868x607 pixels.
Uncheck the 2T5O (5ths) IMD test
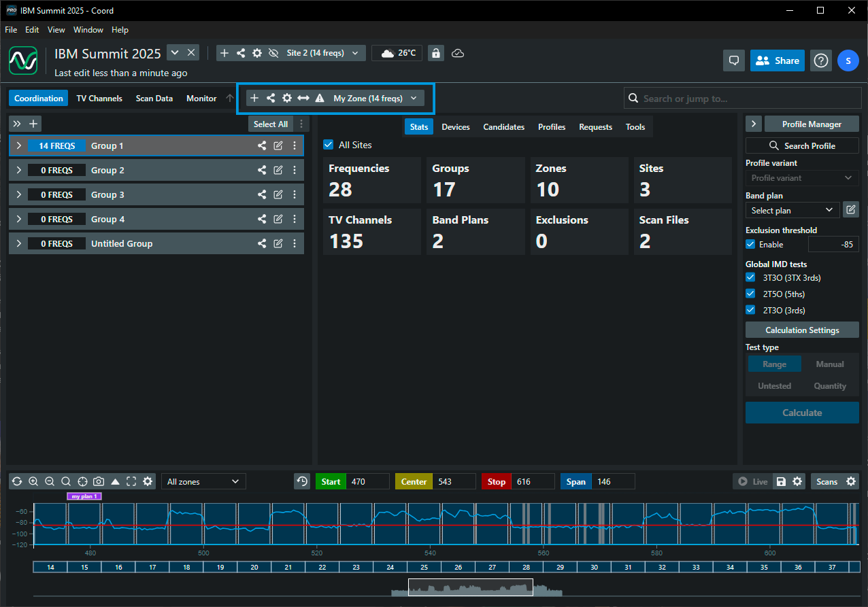point(750,294)
